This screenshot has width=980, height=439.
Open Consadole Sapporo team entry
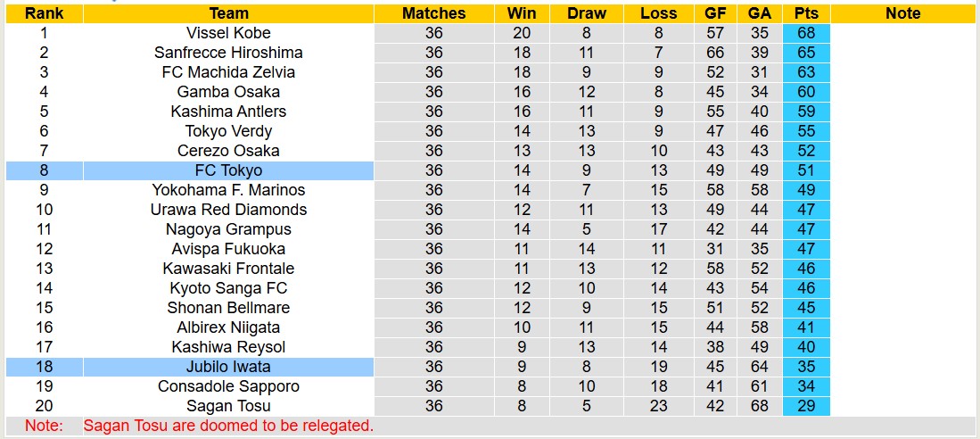point(228,386)
